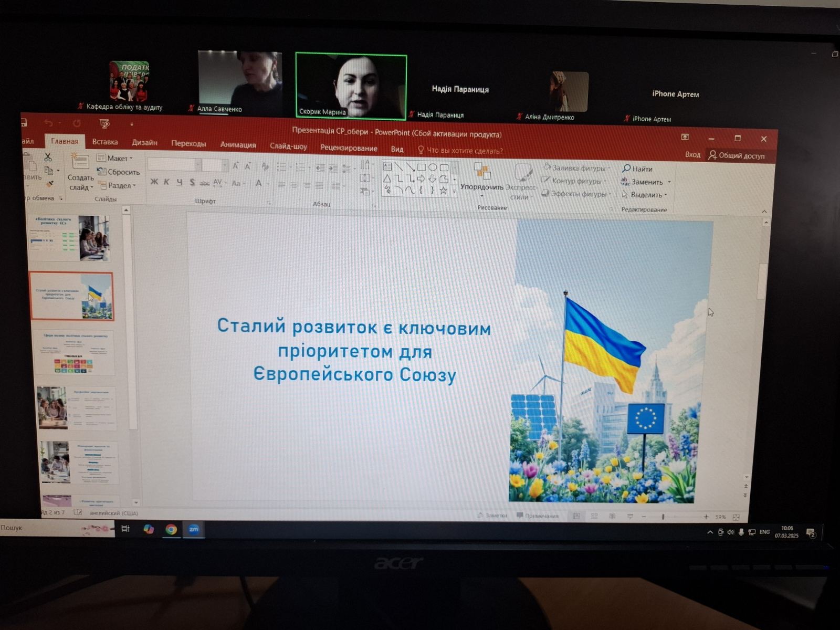Click Заливка фигуры shape fill button
840x630 pixels.
point(576,168)
